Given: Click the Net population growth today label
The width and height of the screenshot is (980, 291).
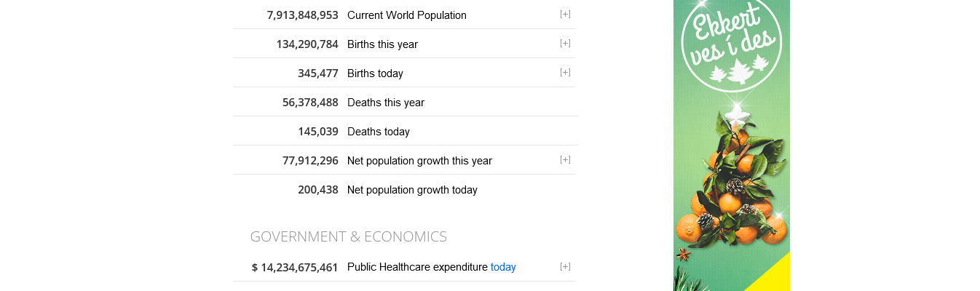Looking at the screenshot, I should [x=412, y=190].
